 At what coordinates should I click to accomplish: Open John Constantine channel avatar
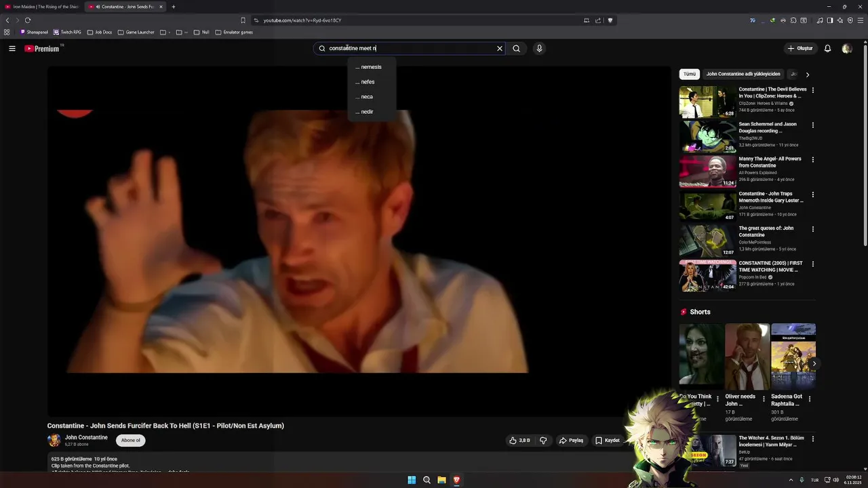(x=54, y=441)
